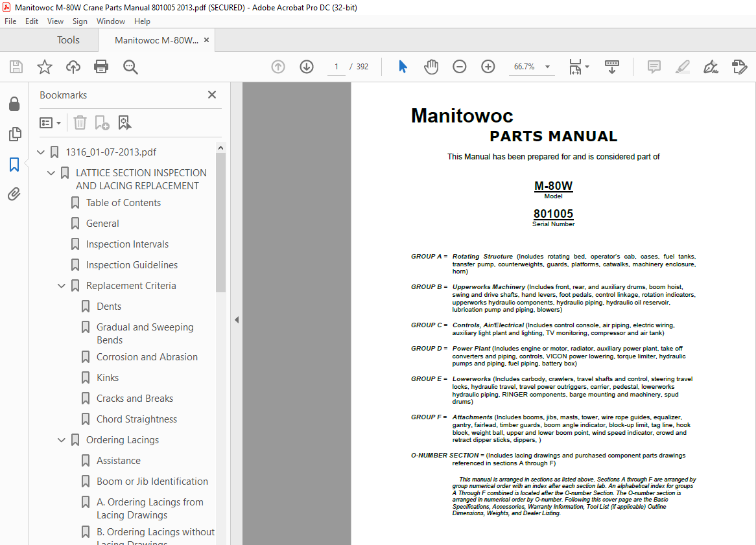The width and height of the screenshot is (756, 545).
Task: Click the upload to cloud icon
Action: coord(73,67)
